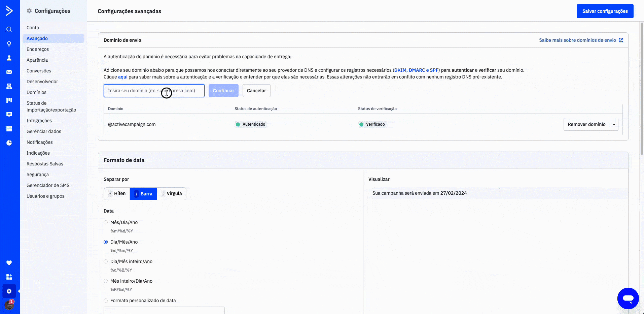
Task: Click the lightbulb icon in sidebar
Action: point(9,44)
